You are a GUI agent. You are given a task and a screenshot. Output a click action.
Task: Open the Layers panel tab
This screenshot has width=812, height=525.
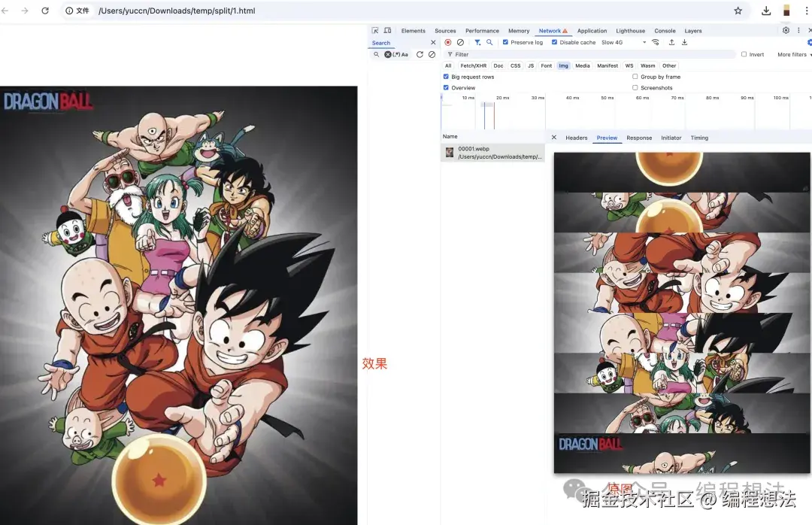pyautogui.click(x=693, y=31)
